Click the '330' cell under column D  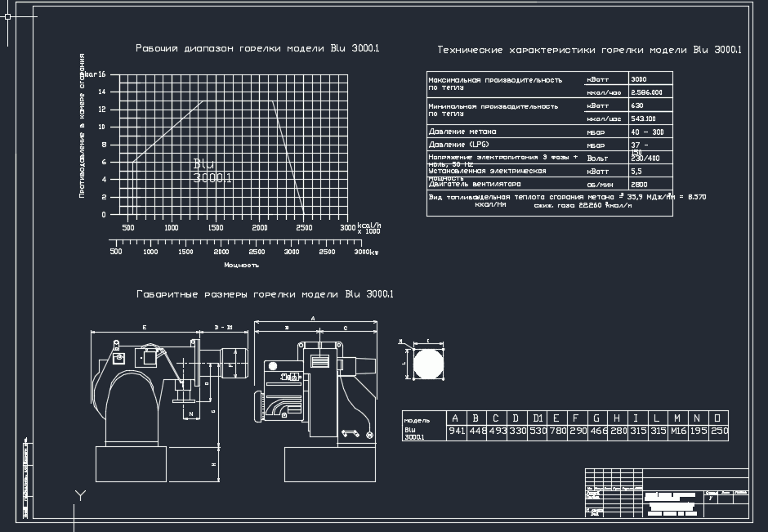[517, 431]
